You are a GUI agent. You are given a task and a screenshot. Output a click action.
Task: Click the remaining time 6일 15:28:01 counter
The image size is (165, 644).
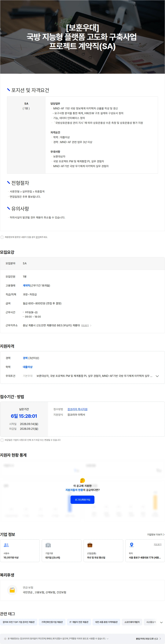pos(24,416)
